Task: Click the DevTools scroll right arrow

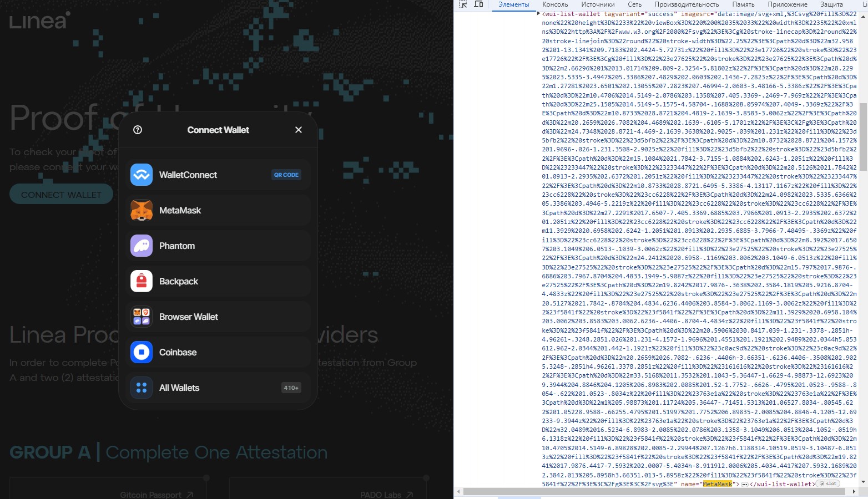Action: [854, 491]
